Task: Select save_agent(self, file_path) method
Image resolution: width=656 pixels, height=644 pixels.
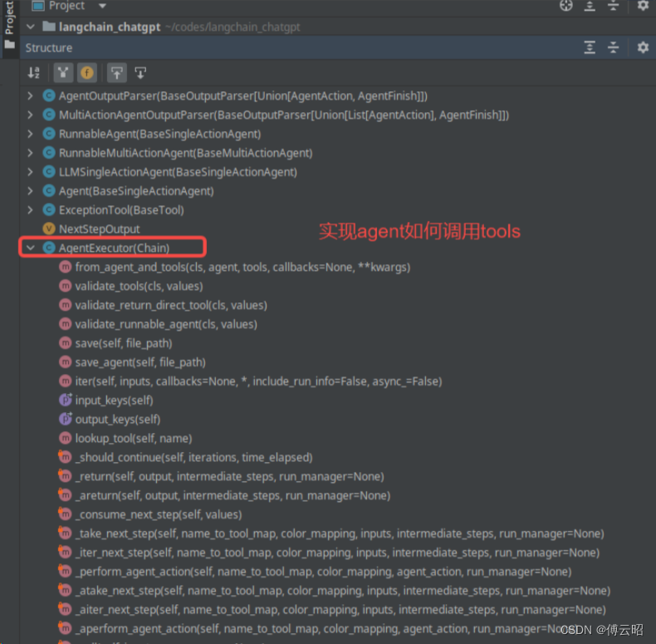Action: click(x=140, y=362)
